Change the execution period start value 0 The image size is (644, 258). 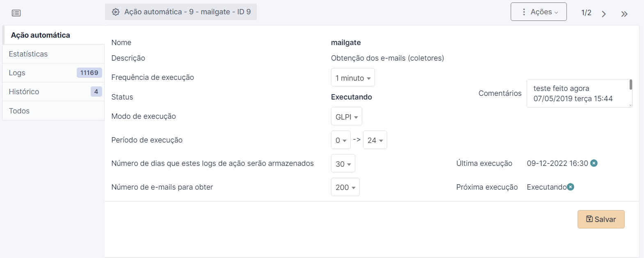click(340, 140)
